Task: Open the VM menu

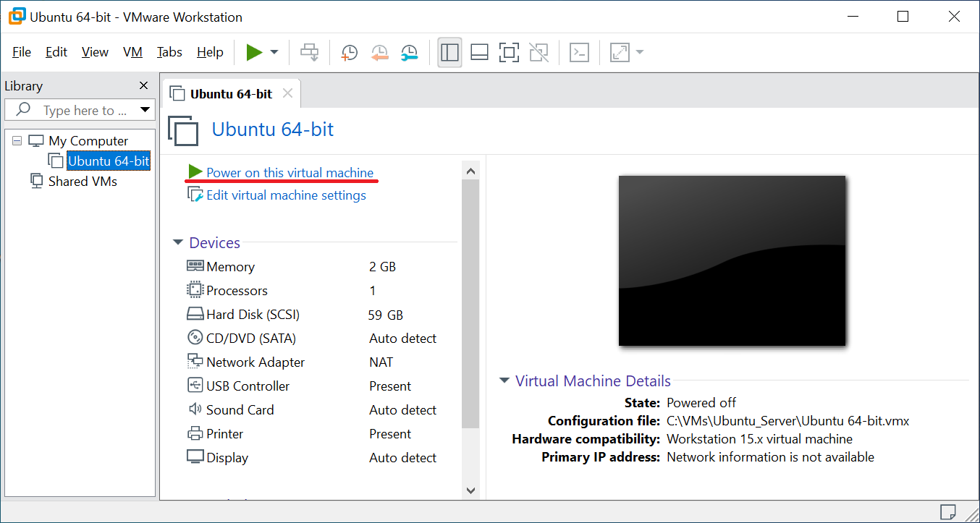Action: (x=132, y=52)
